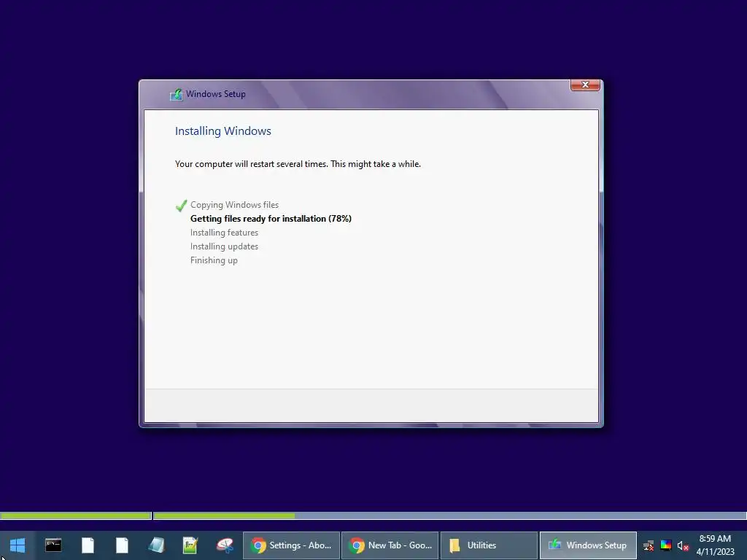This screenshot has width=747, height=560.
Task: Open the blue tilted notebook taskbar icon
Action: (x=156, y=545)
